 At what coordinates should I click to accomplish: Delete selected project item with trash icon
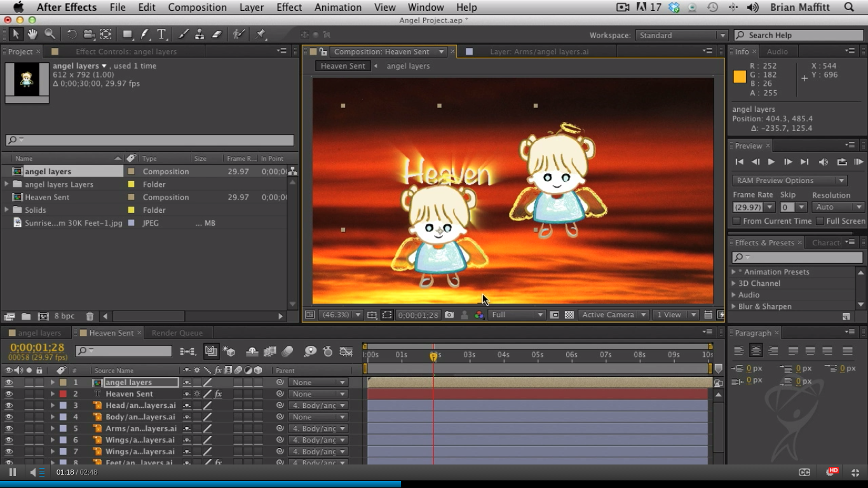[x=90, y=316]
